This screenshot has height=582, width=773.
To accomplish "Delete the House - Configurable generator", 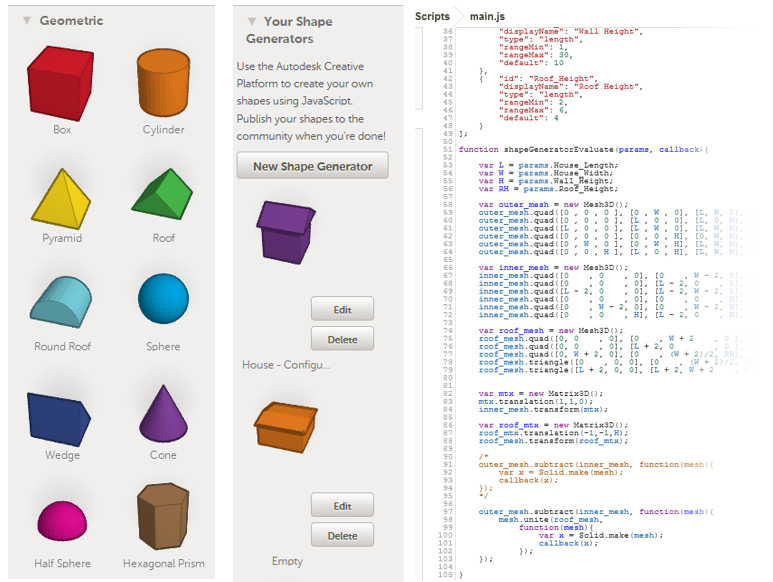I will coord(342,339).
